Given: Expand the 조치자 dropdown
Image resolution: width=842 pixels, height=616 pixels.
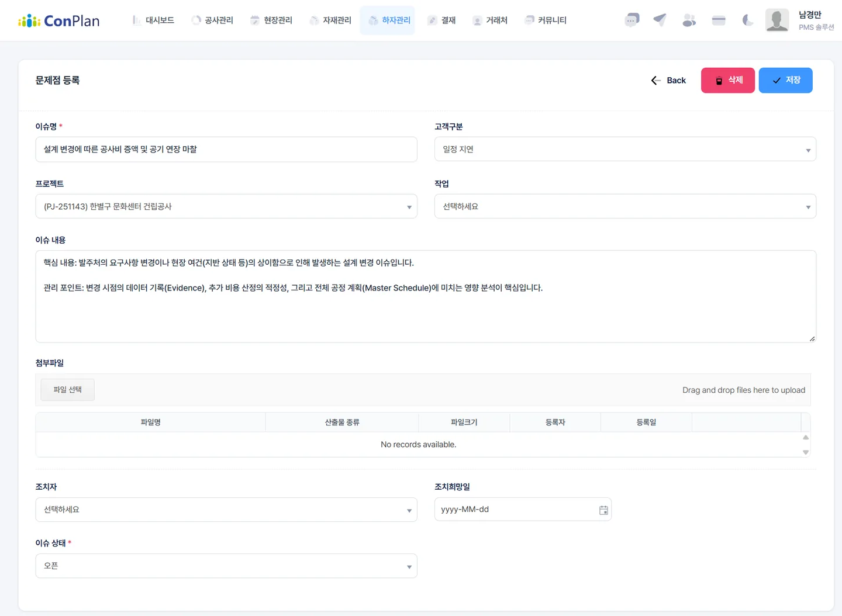Looking at the screenshot, I should click(226, 510).
